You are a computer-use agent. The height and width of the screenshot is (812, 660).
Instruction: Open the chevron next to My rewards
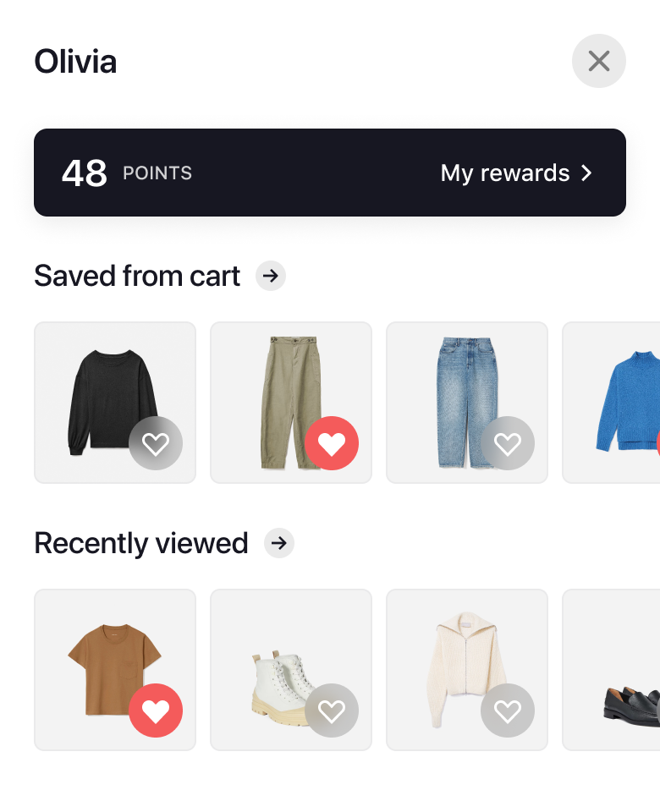tap(586, 173)
